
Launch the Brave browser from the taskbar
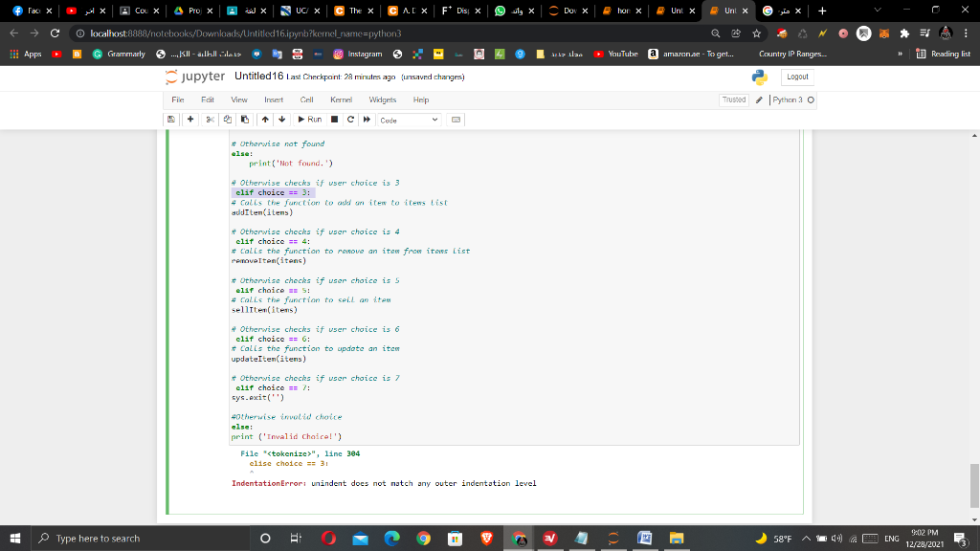click(x=487, y=538)
